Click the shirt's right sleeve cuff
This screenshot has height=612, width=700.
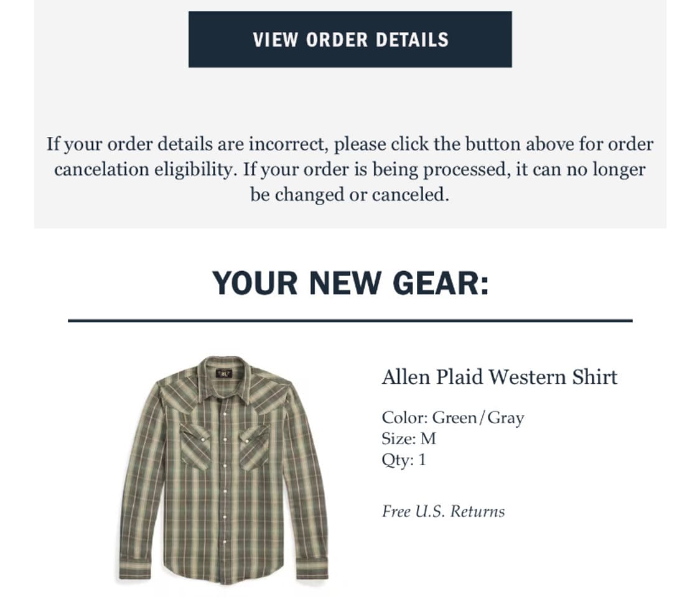pyautogui.click(x=312, y=567)
